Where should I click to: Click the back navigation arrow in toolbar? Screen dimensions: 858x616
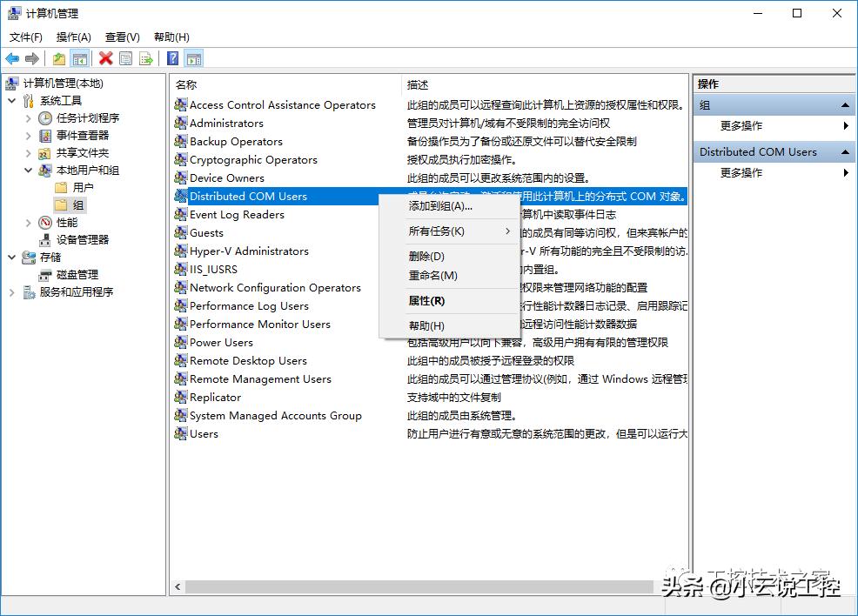click(12, 57)
